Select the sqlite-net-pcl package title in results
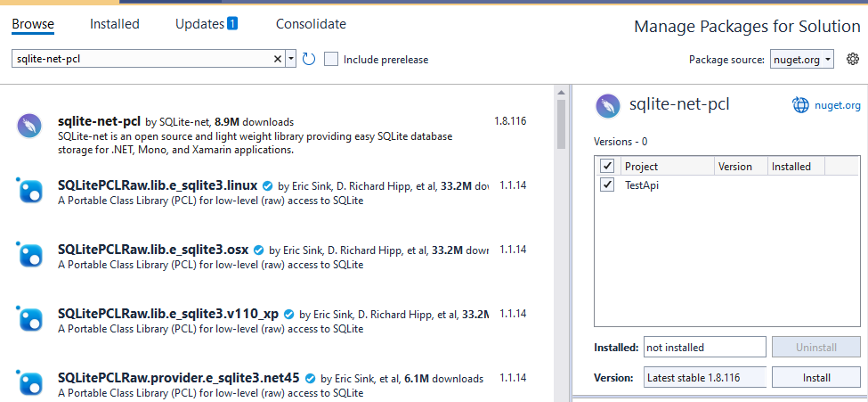This screenshot has width=868, height=402. point(99,121)
